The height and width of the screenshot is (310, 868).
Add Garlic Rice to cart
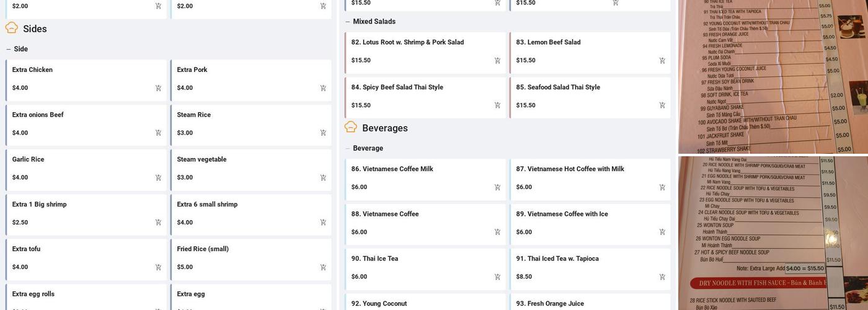click(x=158, y=178)
